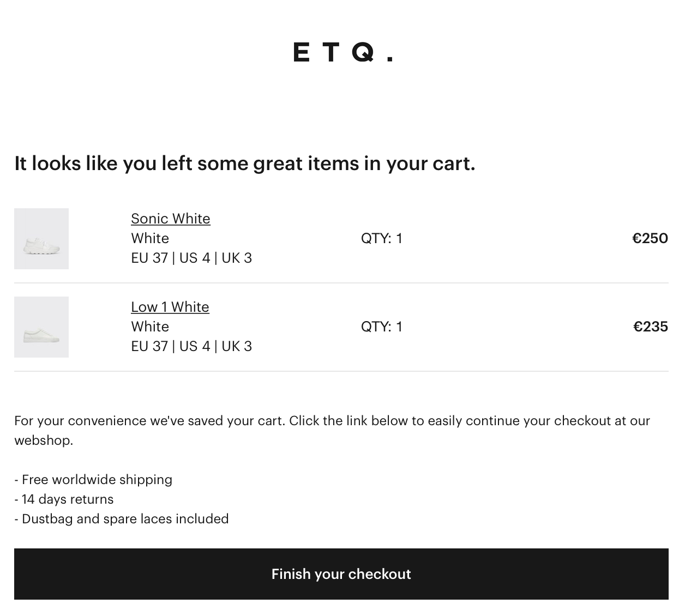
Task: Click the Low 1 White sneaker thumbnail
Action: 41,327
